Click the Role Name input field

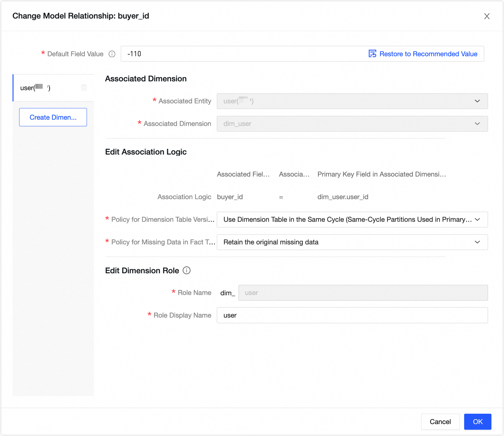point(363,293)
